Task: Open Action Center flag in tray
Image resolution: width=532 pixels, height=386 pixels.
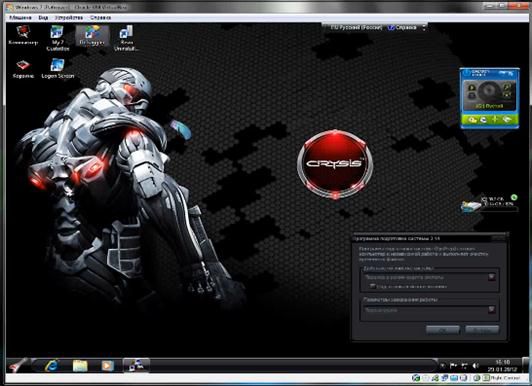Action: point(453,365)
